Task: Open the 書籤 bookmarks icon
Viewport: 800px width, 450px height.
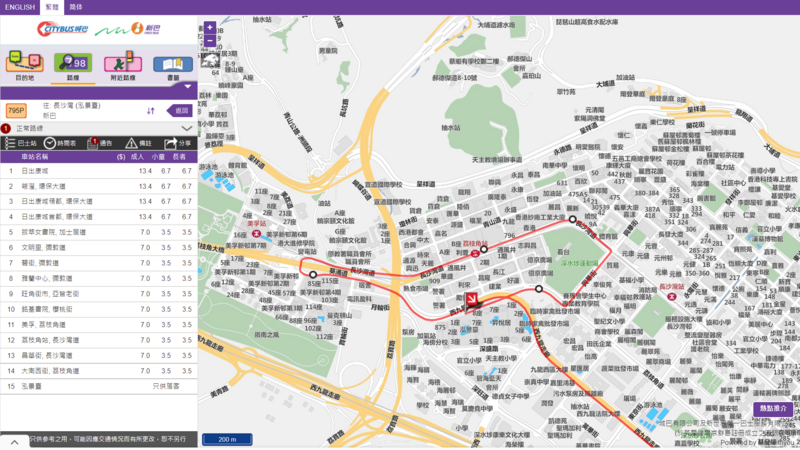Action: [173, 65]
